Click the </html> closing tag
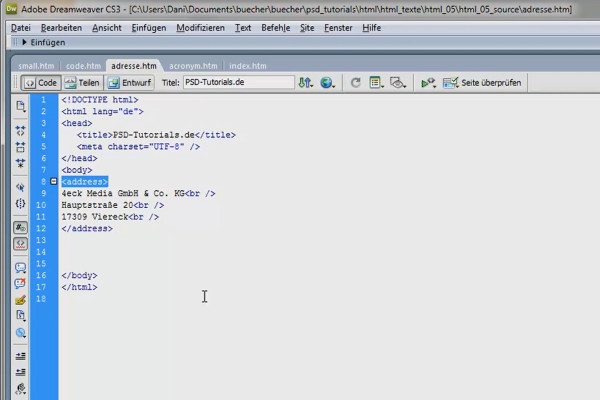Image resolution: width=600 pixels, height=400 pixels. (x=79, y=287)
